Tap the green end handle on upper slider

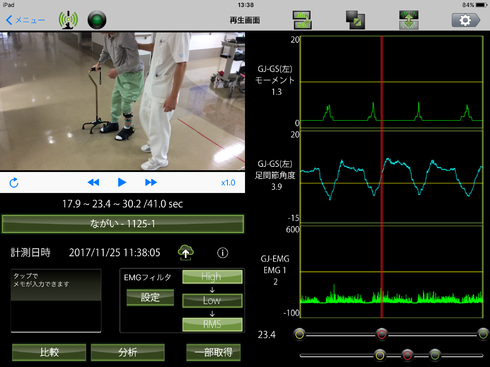pos(483,334)
